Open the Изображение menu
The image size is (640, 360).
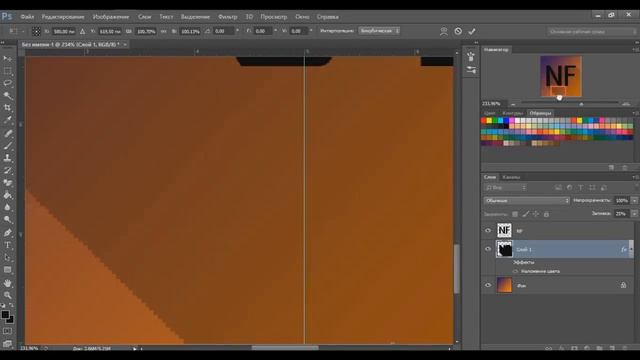(111, 17)
